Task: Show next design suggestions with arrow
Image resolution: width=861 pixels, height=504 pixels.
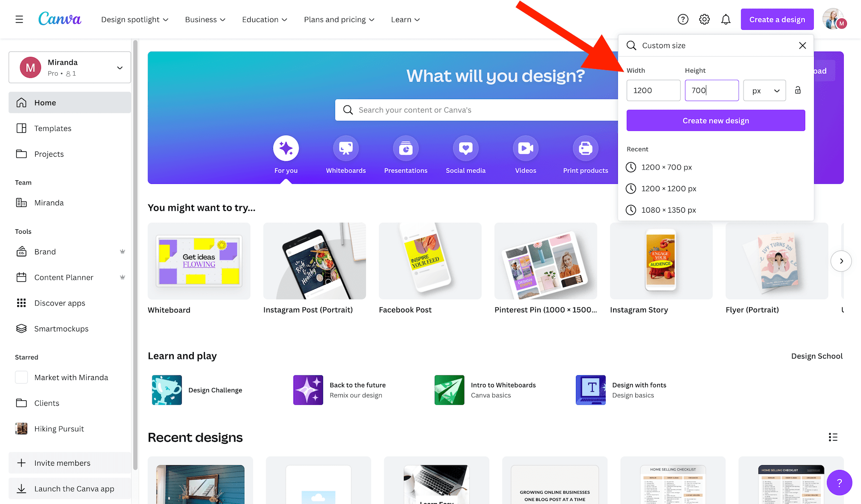Action: (841, 261)
